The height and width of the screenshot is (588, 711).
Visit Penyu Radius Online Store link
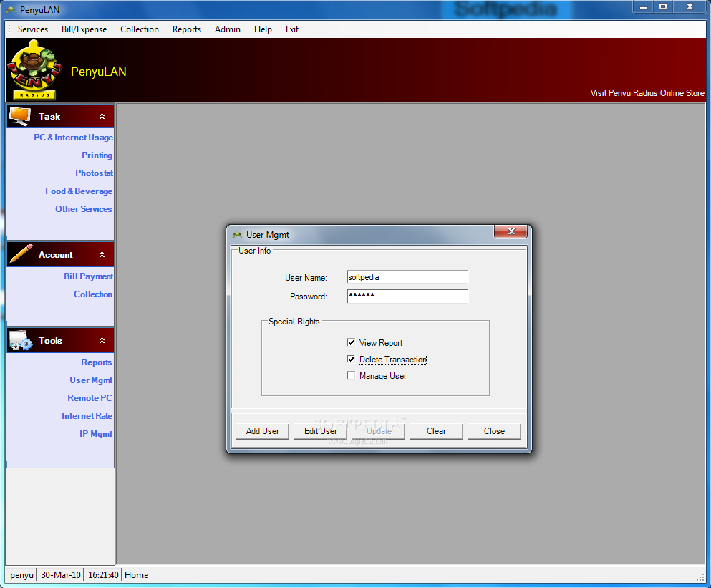(647, 93)
